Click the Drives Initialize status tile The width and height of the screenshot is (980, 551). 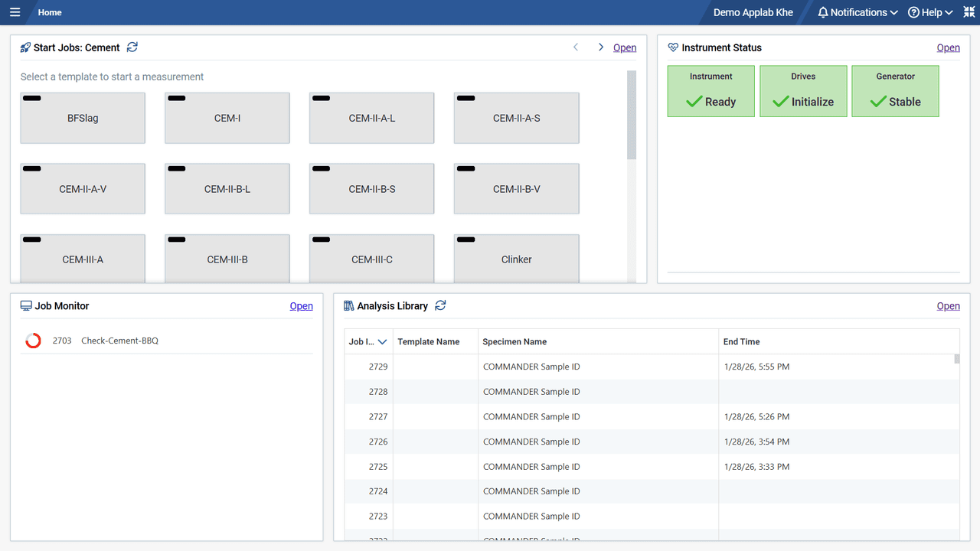(803, 91)
